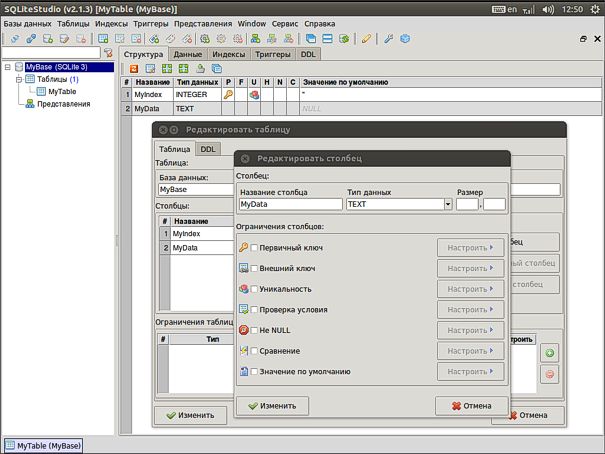Image resolution: width=605 pixels, height=454 pixels.
Task: Enable the Сравнение checkbox
Action: pos(254,351)
